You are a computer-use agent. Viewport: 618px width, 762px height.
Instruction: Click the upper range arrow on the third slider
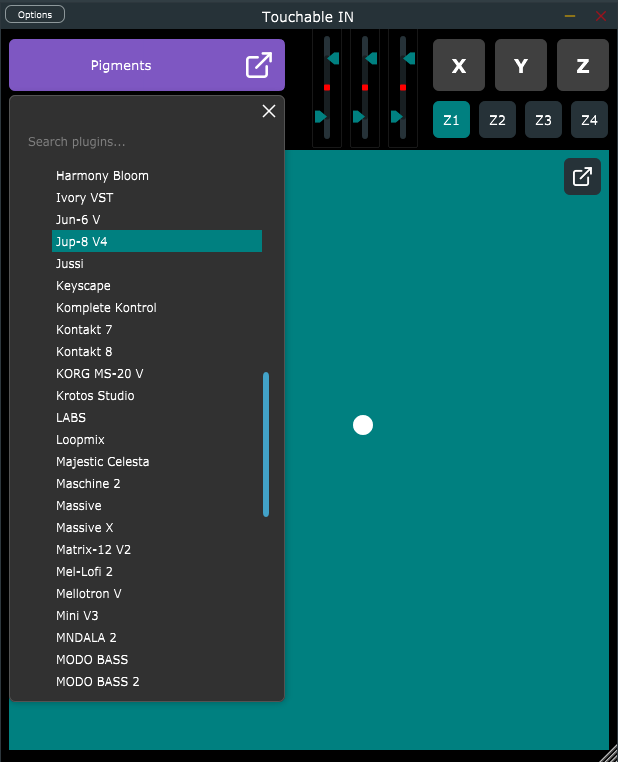408,59
